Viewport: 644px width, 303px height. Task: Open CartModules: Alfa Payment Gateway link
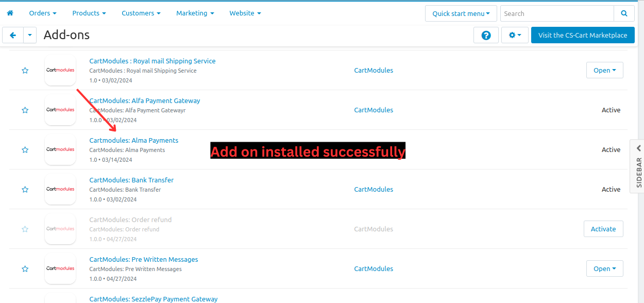click(145, 100)
